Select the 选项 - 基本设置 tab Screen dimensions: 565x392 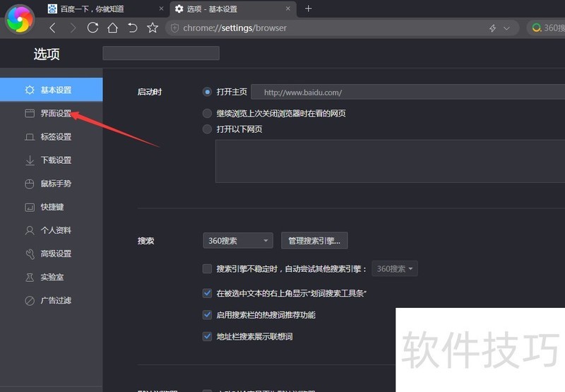234,9
